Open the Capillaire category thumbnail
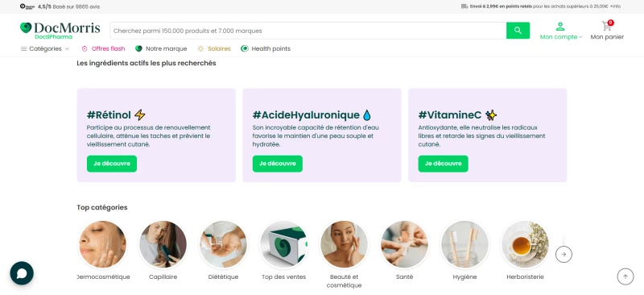Viewport: 644px width, 295px height. (x=163, y=244)
